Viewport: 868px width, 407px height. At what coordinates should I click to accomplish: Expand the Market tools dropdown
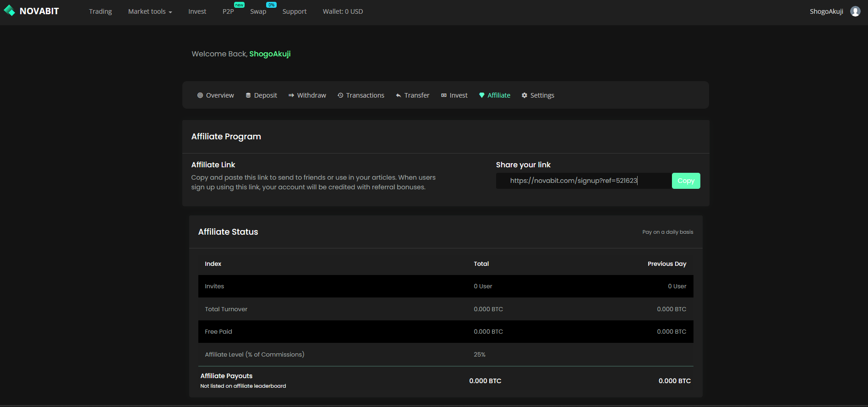click(x=150, y=11)
